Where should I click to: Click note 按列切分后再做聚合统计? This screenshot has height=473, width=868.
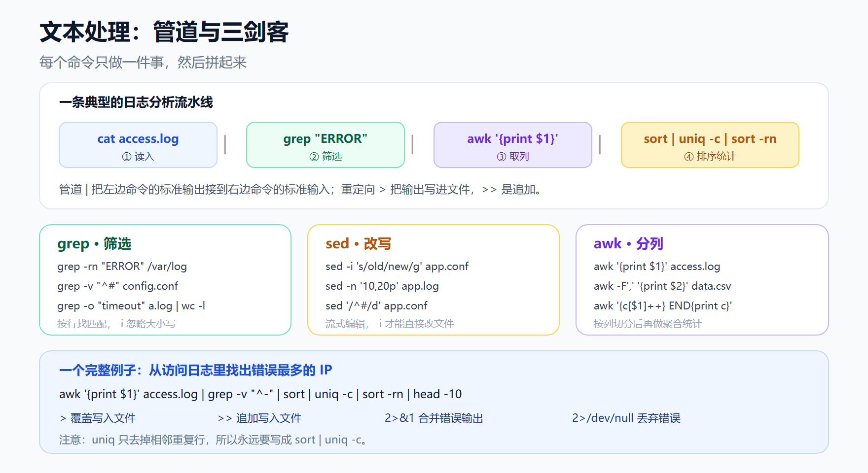tap(648, 324)
